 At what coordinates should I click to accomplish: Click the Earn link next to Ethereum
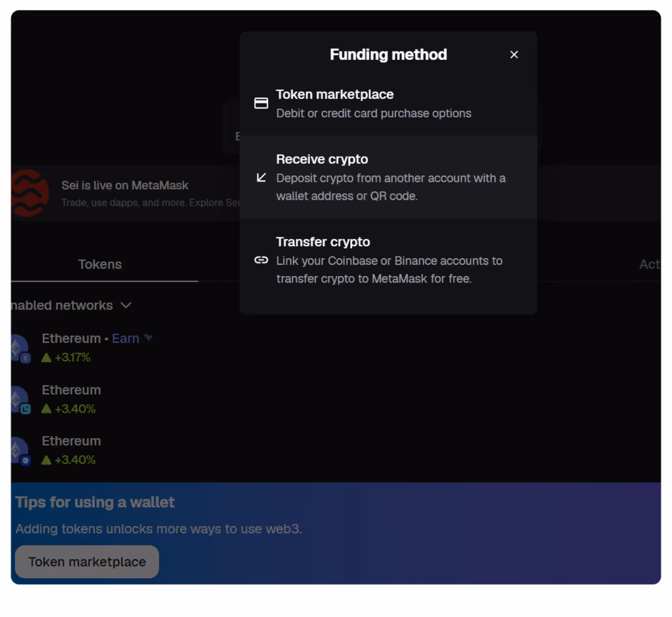point(126,338)
